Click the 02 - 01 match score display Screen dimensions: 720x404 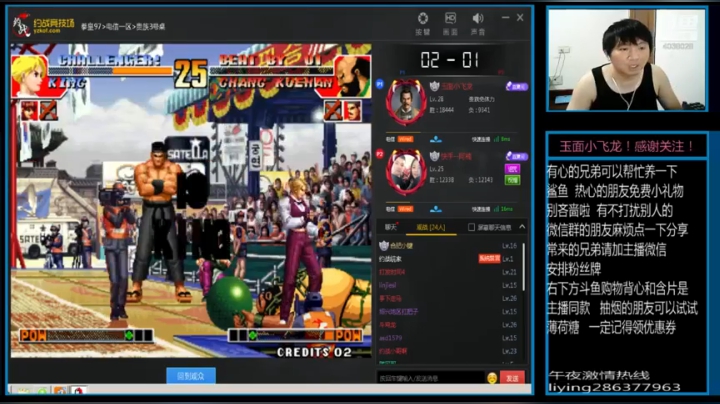450,60
